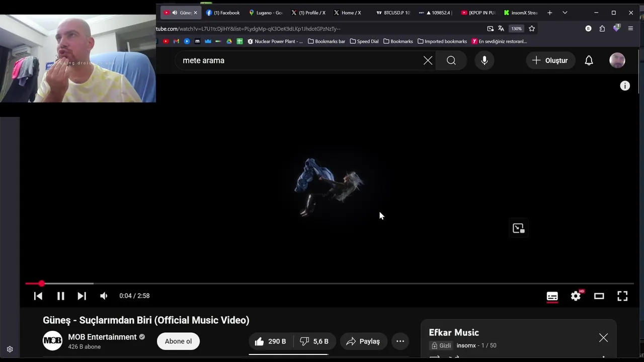This screenshot has width=644, height=362.
Task: Open more actions three-dot menu
Action: [400, 341]
